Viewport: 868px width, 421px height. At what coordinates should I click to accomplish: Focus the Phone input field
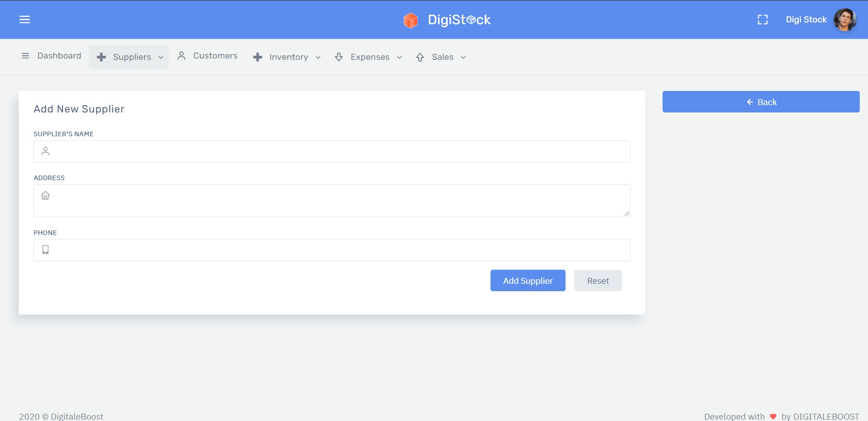click(332, 250)
